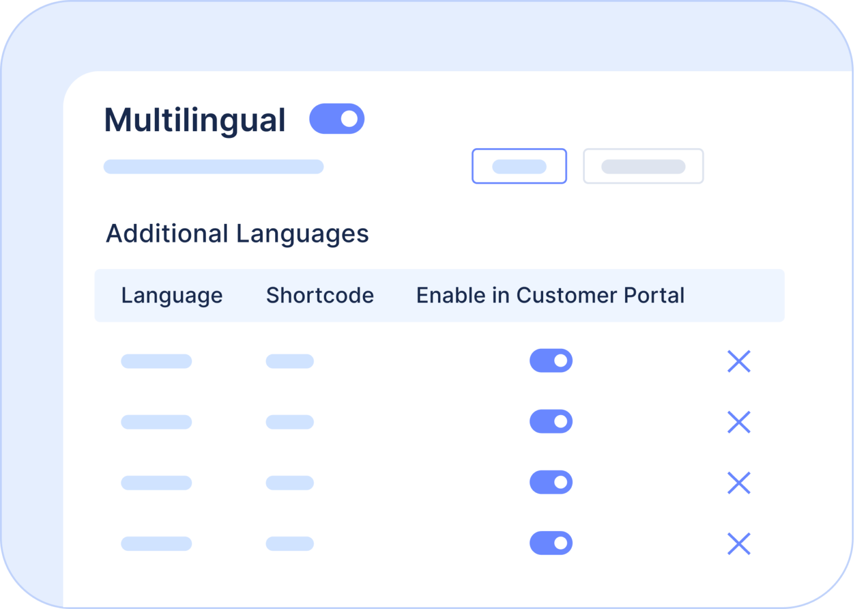The height and width of the screenshot is (609, 868).
Task: Remove the second language row with X
Action: (x=739, y=422)
